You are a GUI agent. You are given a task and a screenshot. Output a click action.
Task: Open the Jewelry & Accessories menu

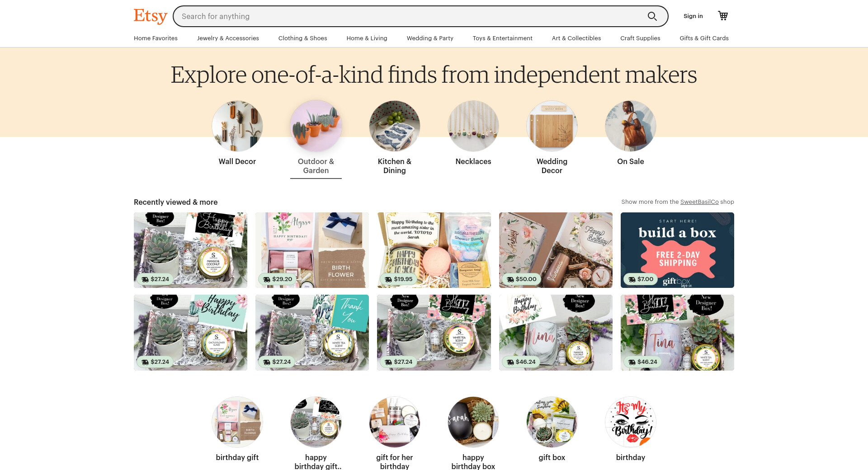click(228, 38)
